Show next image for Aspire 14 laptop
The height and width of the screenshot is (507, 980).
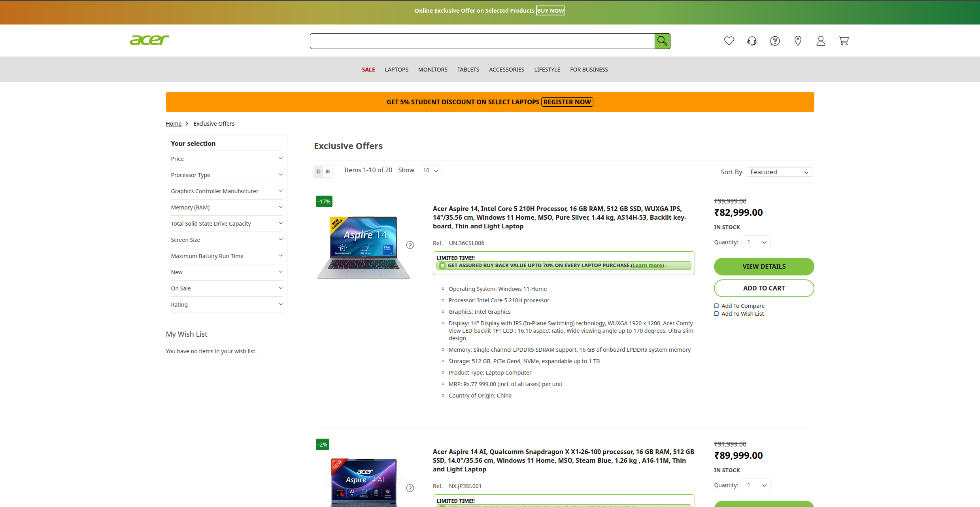point(410,245)
